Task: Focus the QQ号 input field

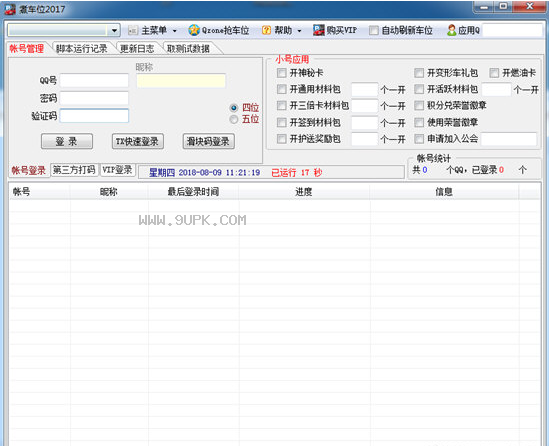Action: [94, 81]
